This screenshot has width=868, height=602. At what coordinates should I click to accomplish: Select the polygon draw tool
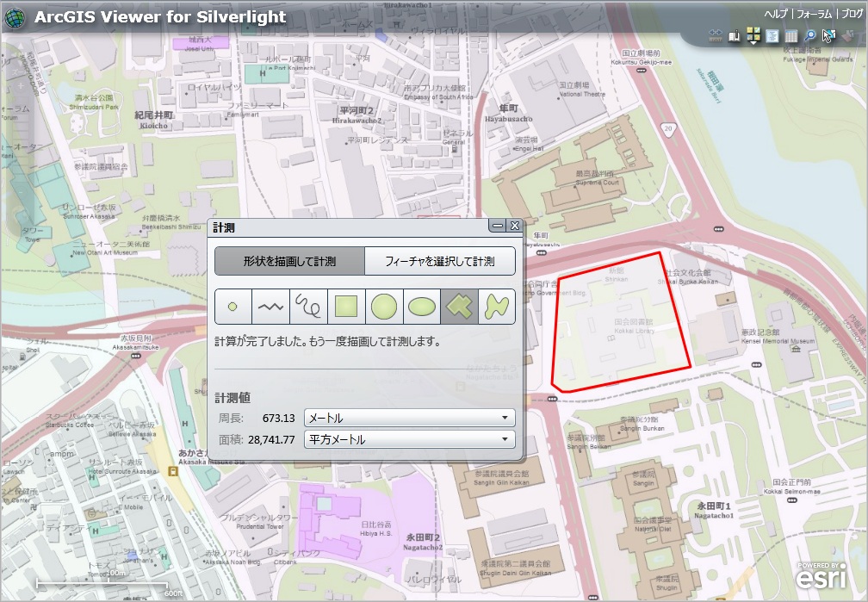point(459,307)
